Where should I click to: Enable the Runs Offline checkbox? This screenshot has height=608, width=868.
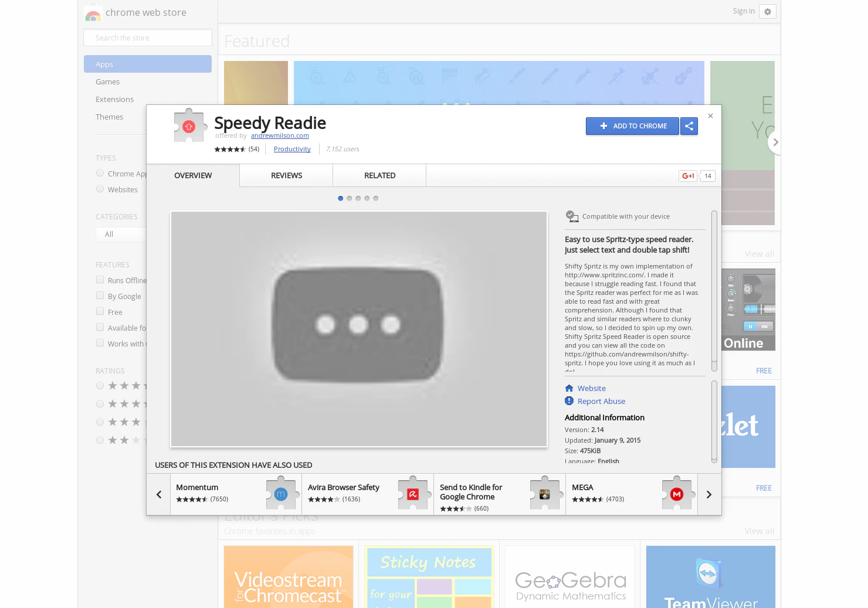tap(100, 280)
